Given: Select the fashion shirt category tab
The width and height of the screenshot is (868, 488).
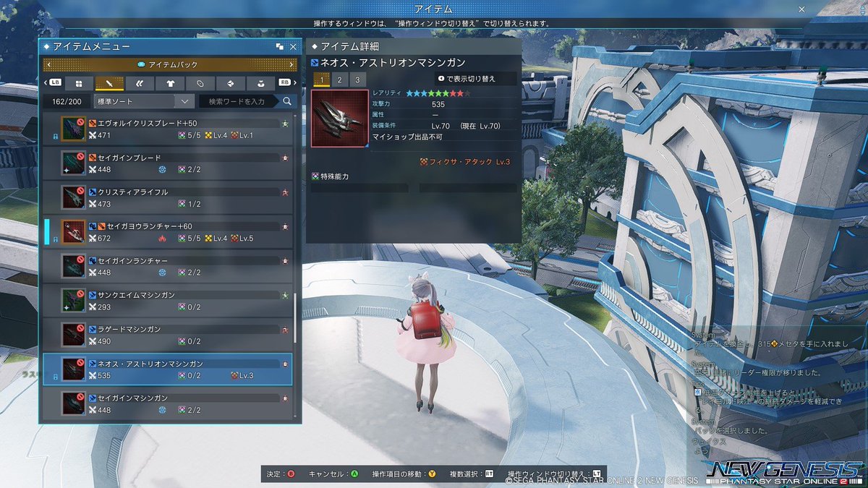Looking at the screenshot, I should (x=170, y=83).
